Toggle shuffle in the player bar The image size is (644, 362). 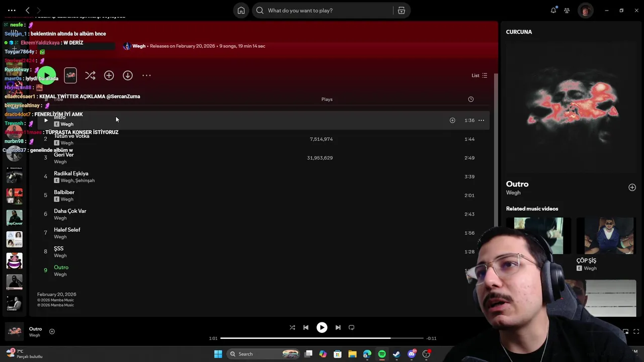tap(292, 327)
